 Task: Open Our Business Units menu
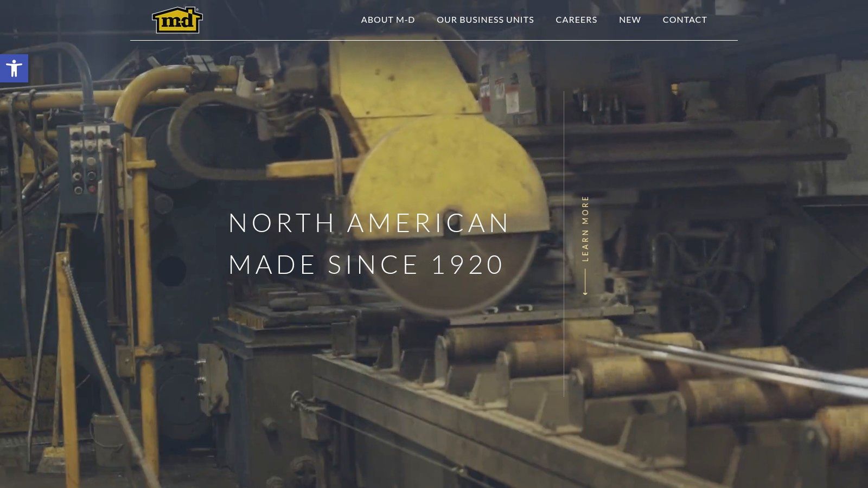pos(485,20)
